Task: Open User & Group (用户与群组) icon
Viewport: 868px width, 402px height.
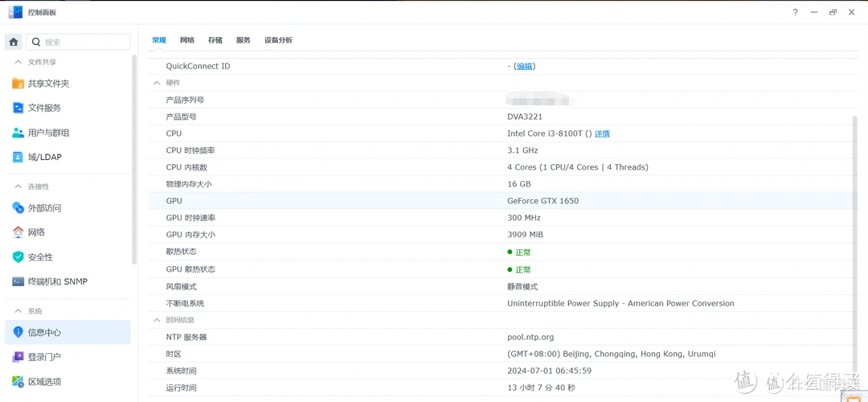Action: tap(18, 133)
